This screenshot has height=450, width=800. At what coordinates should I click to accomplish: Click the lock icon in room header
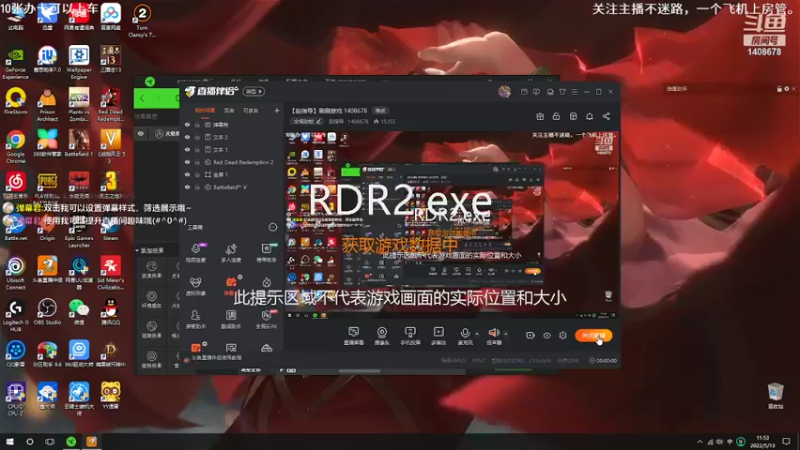point(556,116)
